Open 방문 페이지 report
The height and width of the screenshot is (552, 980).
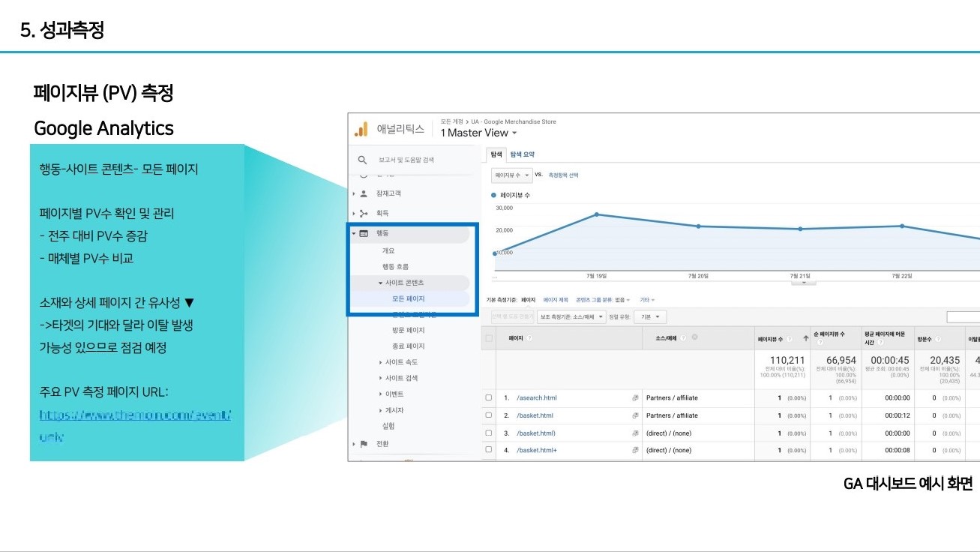click(409, 331)
